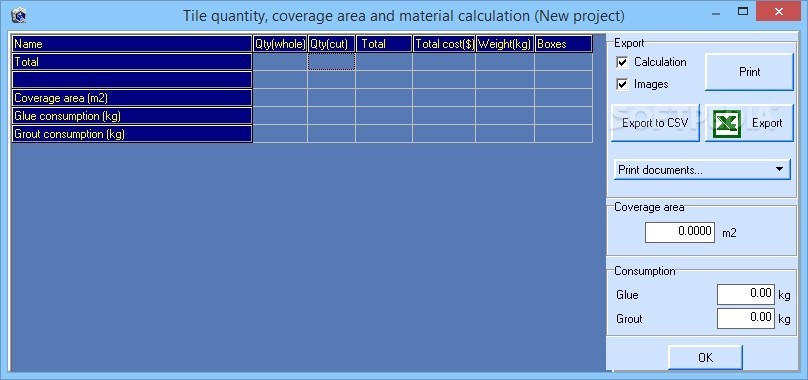
Task: Uncheck the Images checkbox
Action: pos(622,84)
